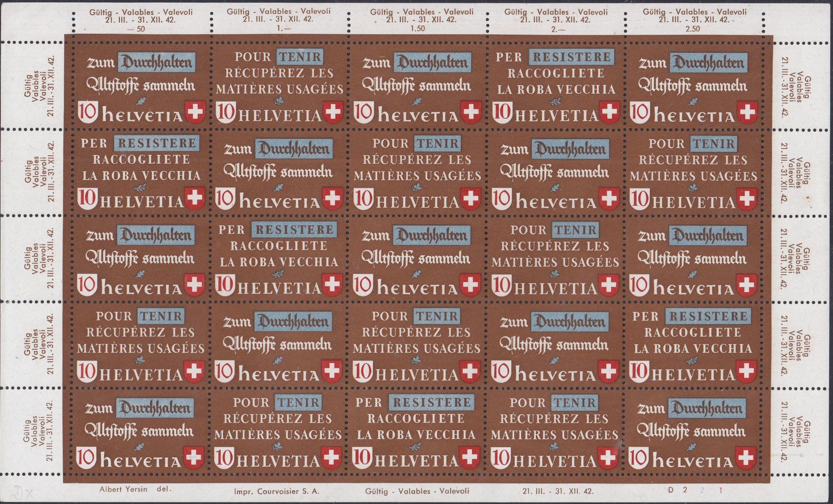The width and height of the screenshot is (833, 504).
Task: Click the blue 'RESISTERE' box on the second-row Italian stamp
Action: point(156,143)
